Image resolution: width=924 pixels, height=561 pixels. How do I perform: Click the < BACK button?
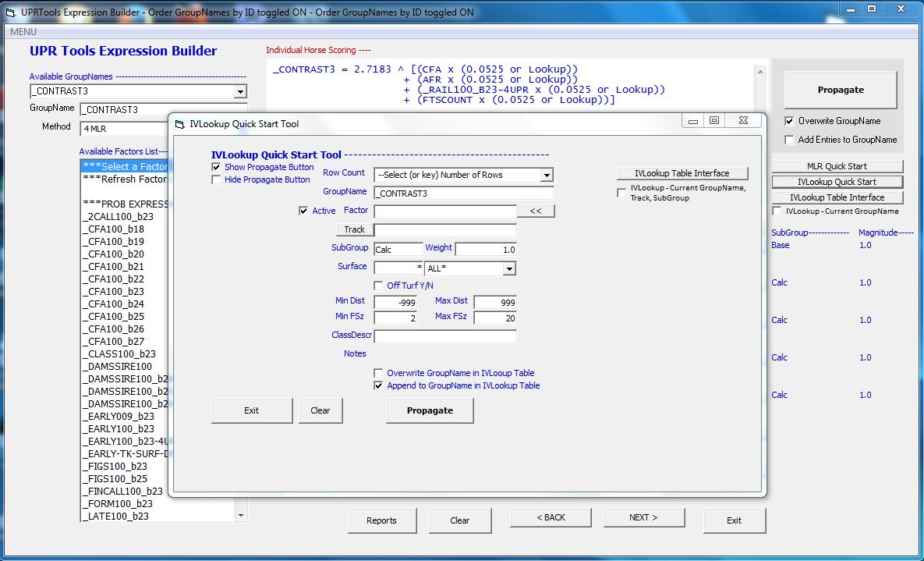pos(551,517)
